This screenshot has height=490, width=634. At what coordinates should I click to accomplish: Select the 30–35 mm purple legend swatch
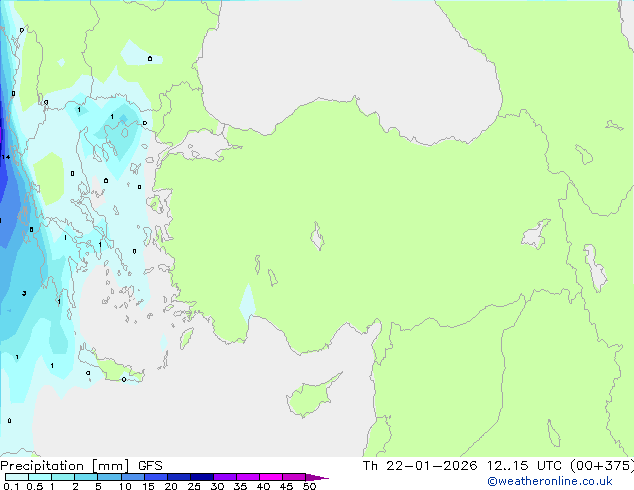pos(225,477)
